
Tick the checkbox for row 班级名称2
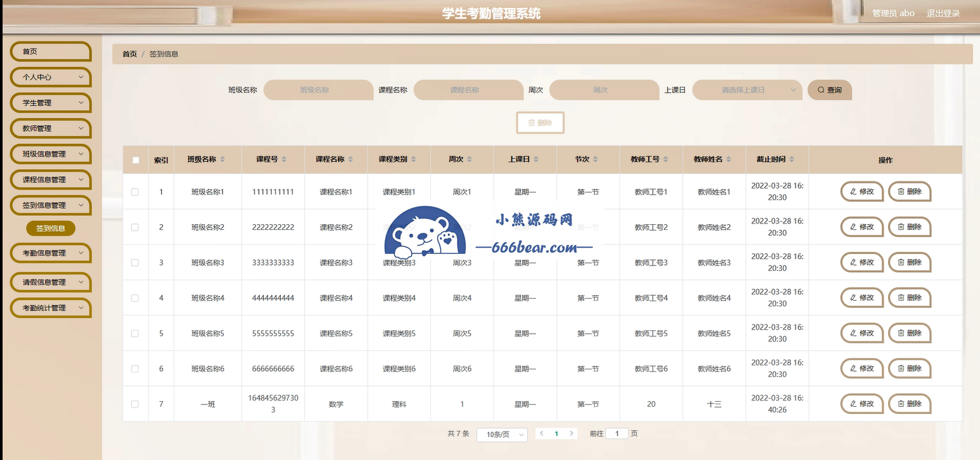tap(135, 227)
